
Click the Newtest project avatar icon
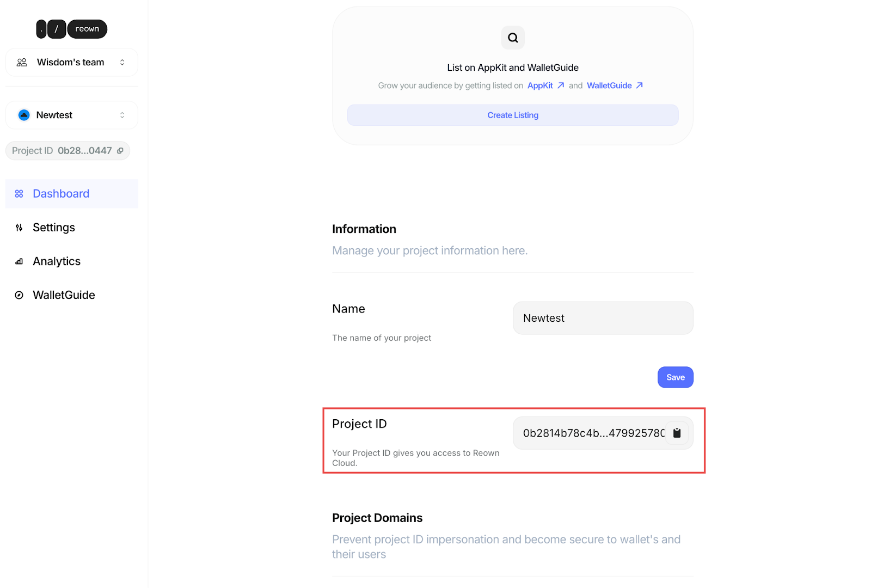coord(24,115)
